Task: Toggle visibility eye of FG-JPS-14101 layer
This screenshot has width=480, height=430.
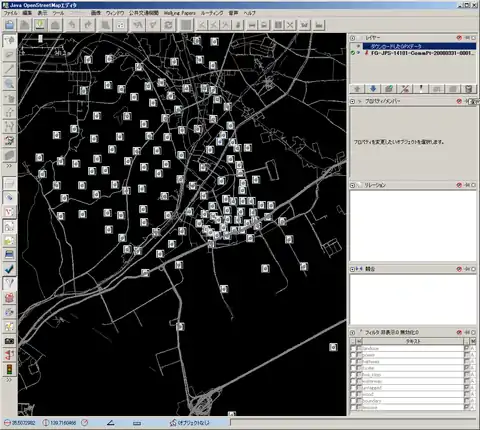Action: 358,53
